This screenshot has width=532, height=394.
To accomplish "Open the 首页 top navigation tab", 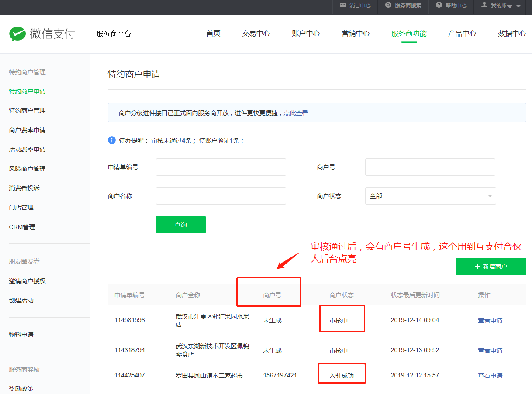I will coord(213,34).
